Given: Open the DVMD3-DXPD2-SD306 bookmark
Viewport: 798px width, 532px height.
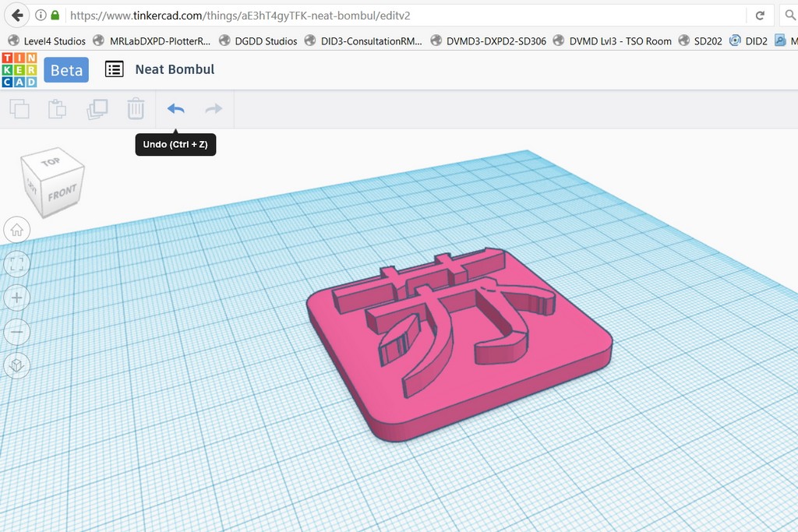Looking at the screenshot, I should [489, 41].
